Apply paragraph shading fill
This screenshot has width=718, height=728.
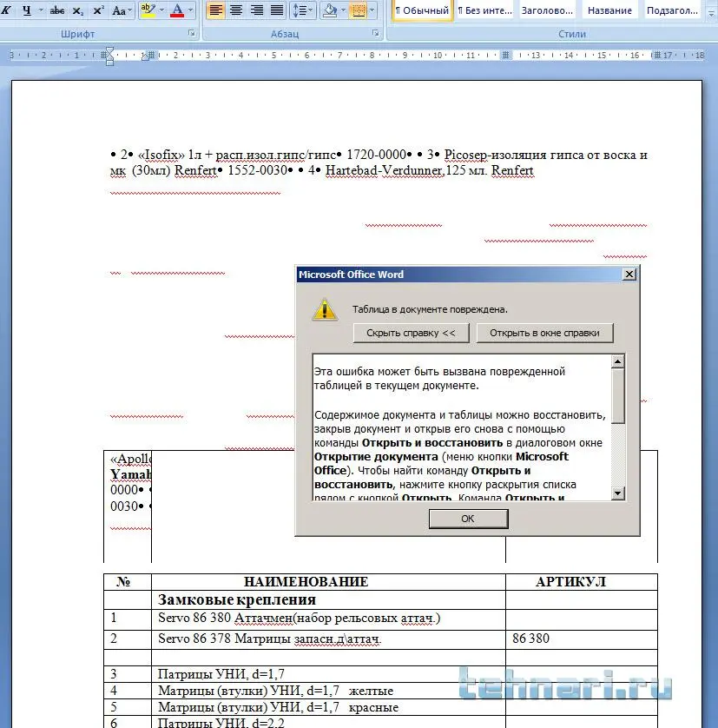330,10
